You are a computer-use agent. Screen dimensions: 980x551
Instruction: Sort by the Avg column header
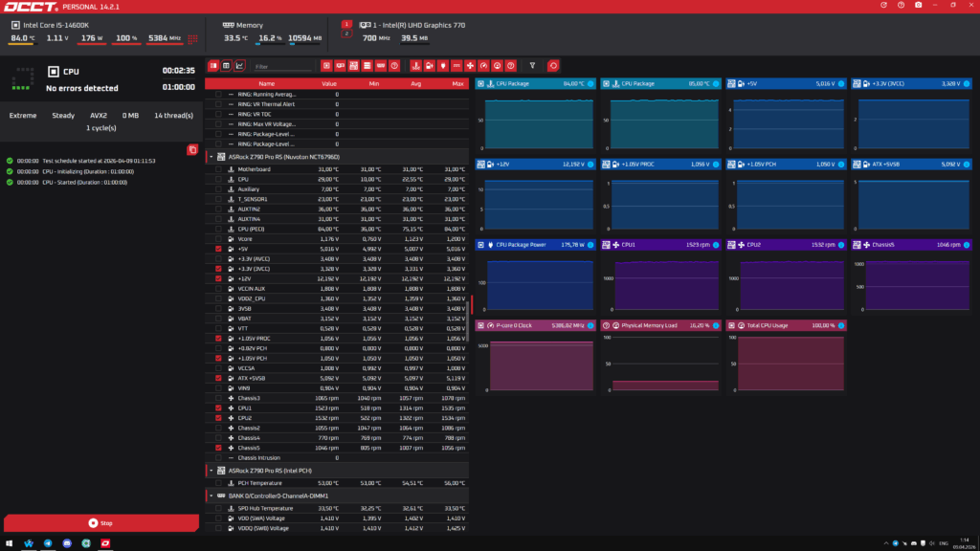415,84
